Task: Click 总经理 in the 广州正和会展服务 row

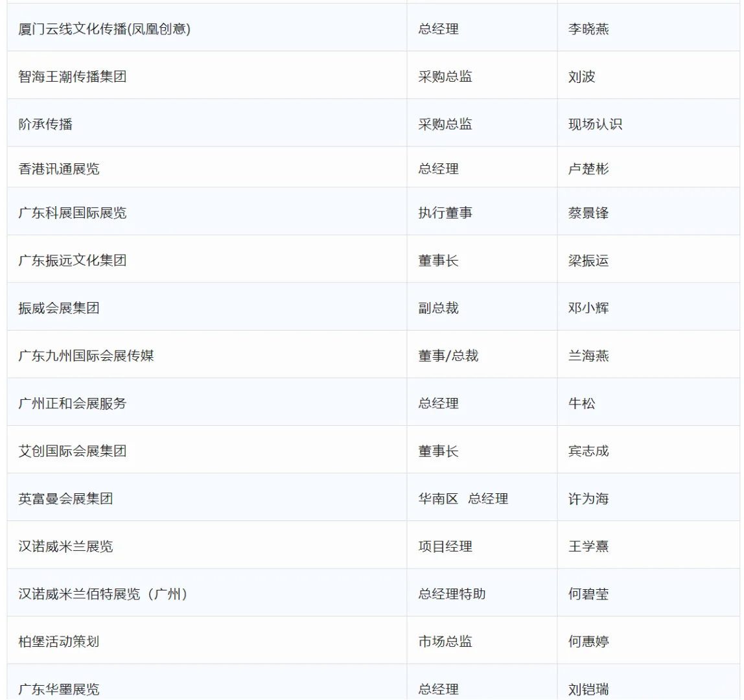Action: pyautogui.click(x=438, y=403)
